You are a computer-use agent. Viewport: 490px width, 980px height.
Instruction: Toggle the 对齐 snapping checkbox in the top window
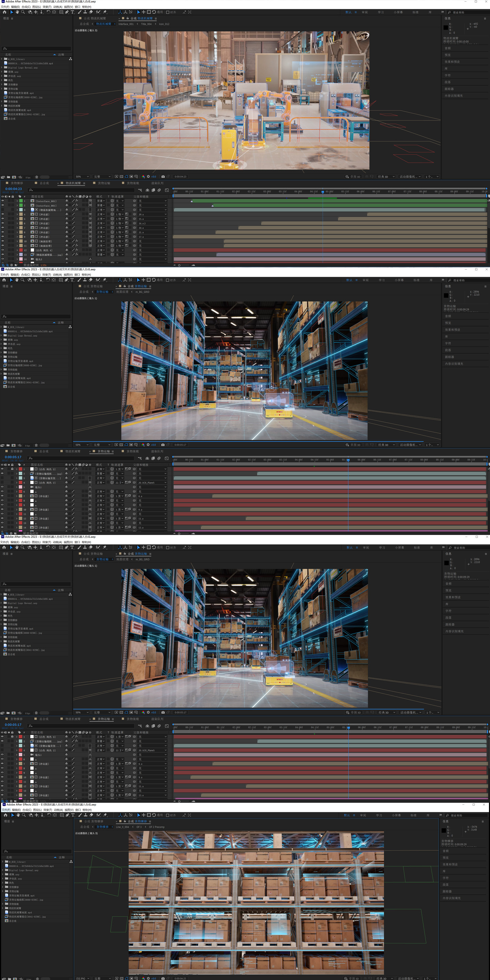click(168, 12)
